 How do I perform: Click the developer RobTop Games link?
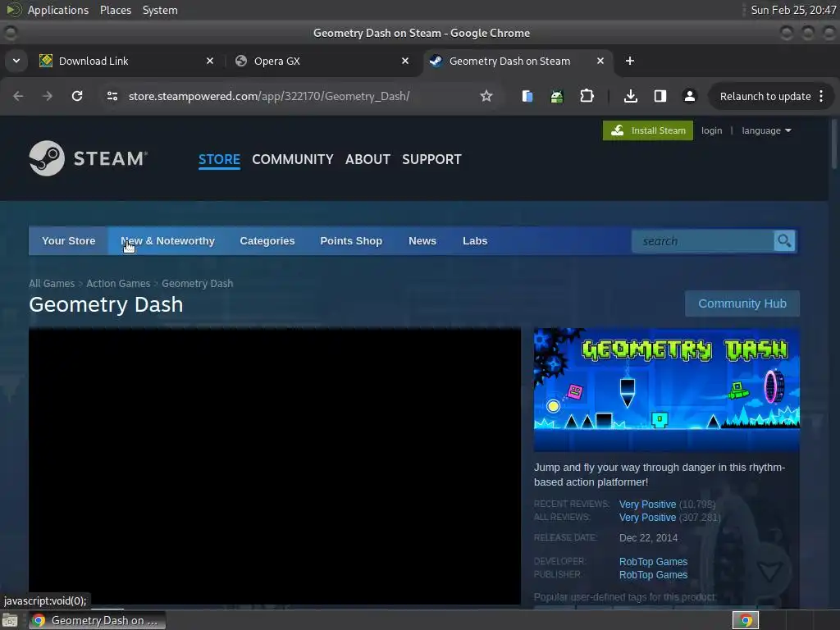(x=654, y=561)
